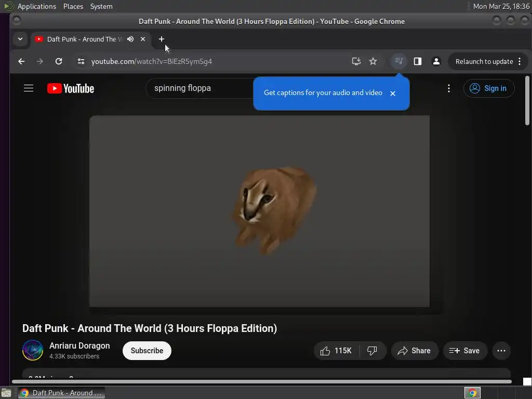Close the Daft Punk tab
The height and width of the screenshot is (399, 532).
(143, 39)
